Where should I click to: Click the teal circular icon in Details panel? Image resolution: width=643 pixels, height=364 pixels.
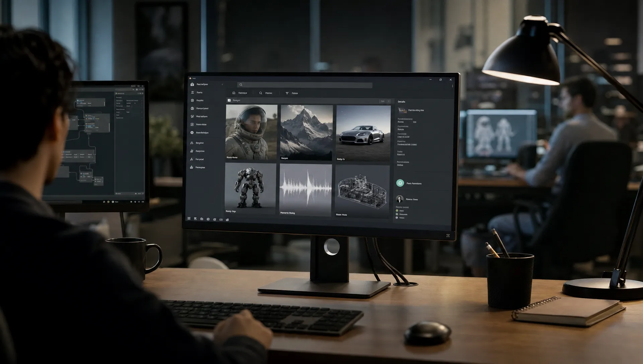[400, 183]
